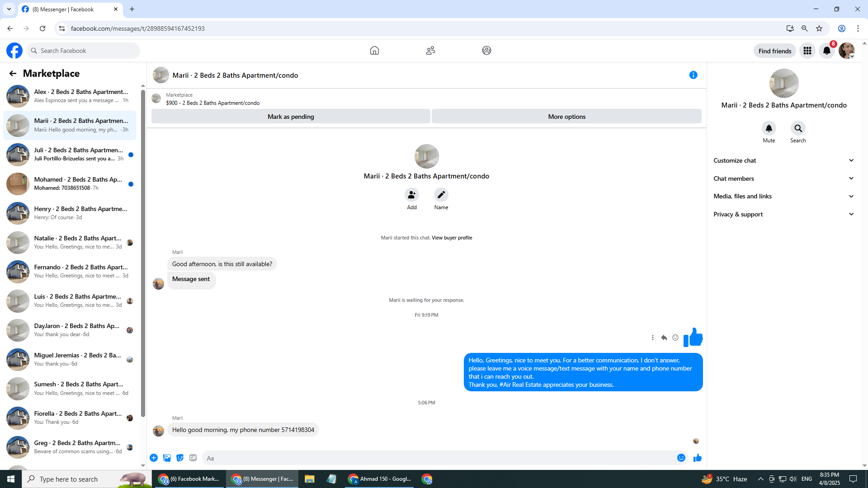Send a thumbs-up like from composer
Image resolution: width=868 pixels, height=488 pixels.
pos(697,458)
